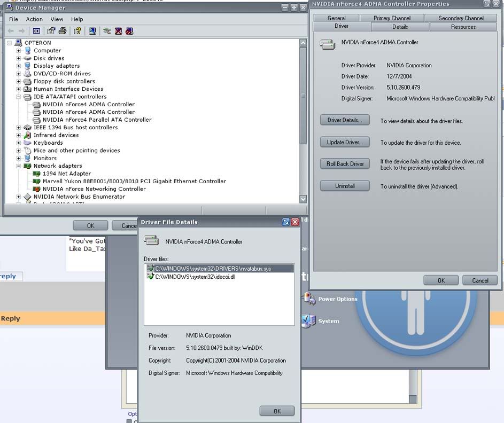Click Cancel in ADMA Controller Properties
504x423 pixels.
480,280
